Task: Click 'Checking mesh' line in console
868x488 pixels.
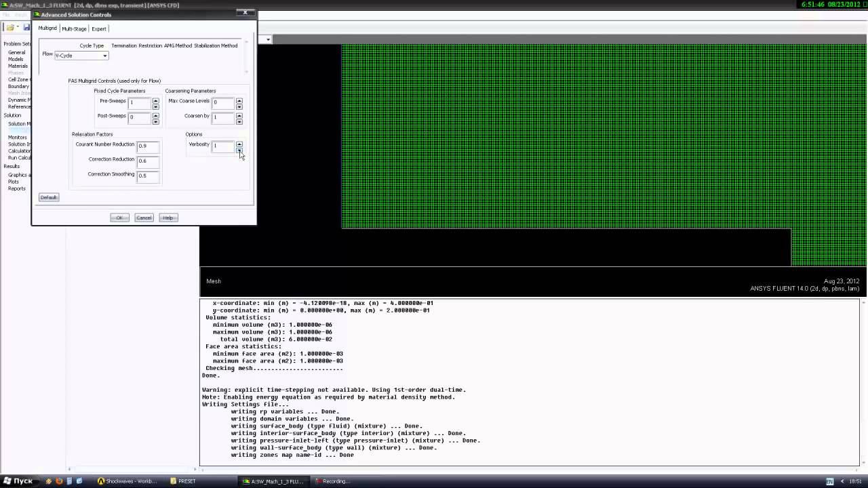Action: [x=274, y=368]
